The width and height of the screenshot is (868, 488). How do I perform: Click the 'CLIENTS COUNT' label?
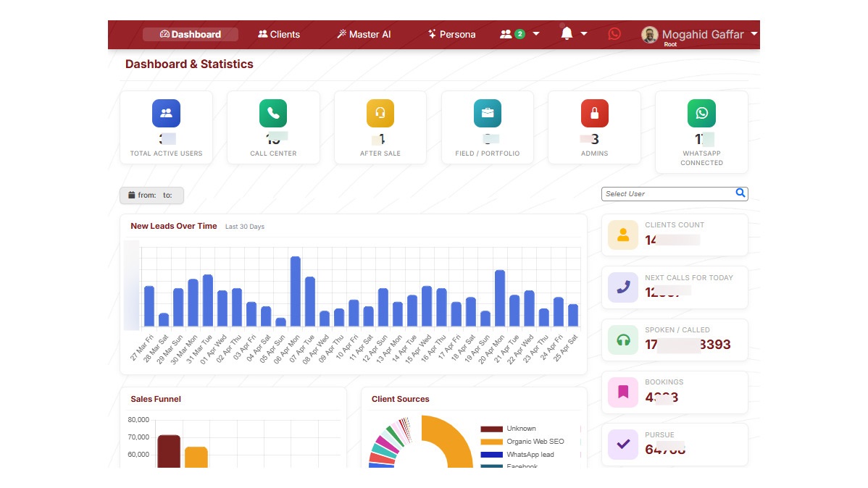675,225
